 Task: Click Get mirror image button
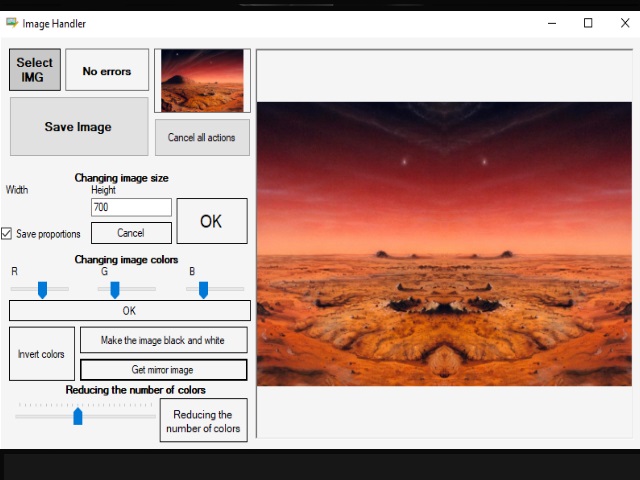(x=164, y=370)
